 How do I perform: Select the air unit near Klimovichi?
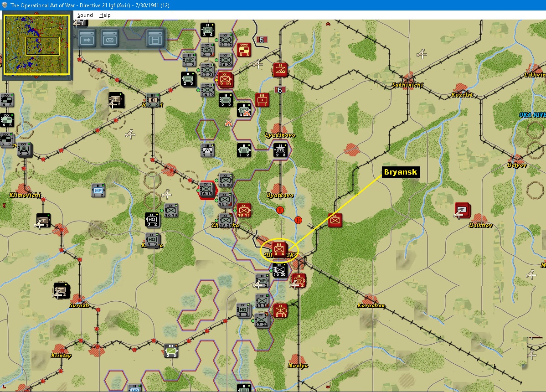(44, 221)
